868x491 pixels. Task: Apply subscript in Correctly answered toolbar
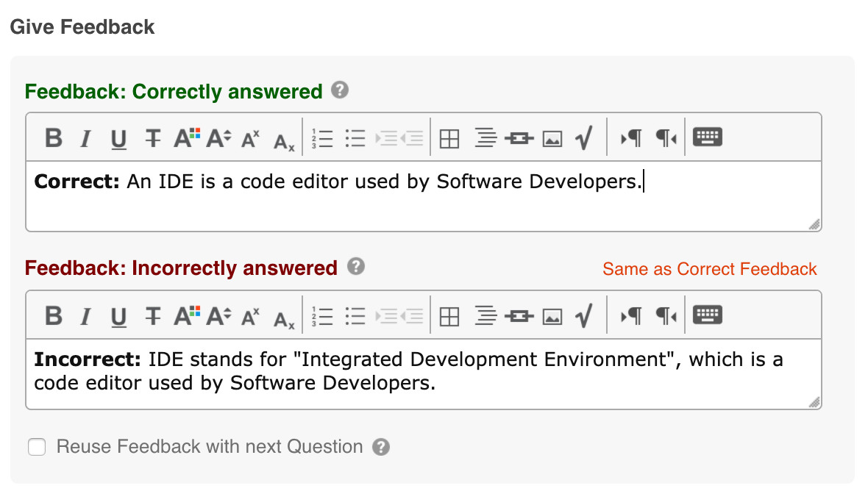(284, 139)
